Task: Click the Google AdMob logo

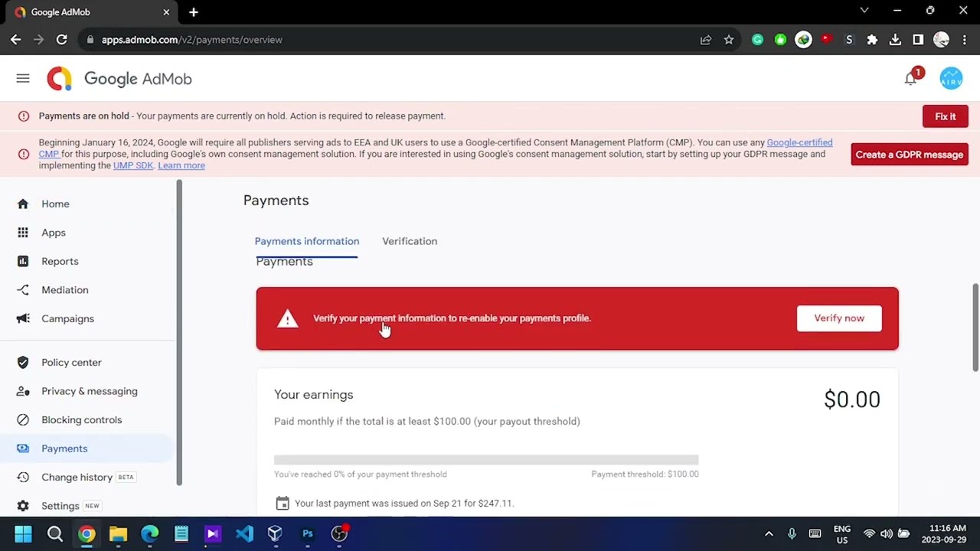Action: [x=119, y=79]
